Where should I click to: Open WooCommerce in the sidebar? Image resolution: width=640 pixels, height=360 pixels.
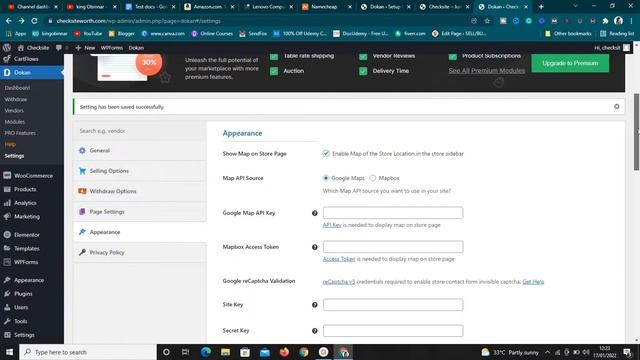32,176
